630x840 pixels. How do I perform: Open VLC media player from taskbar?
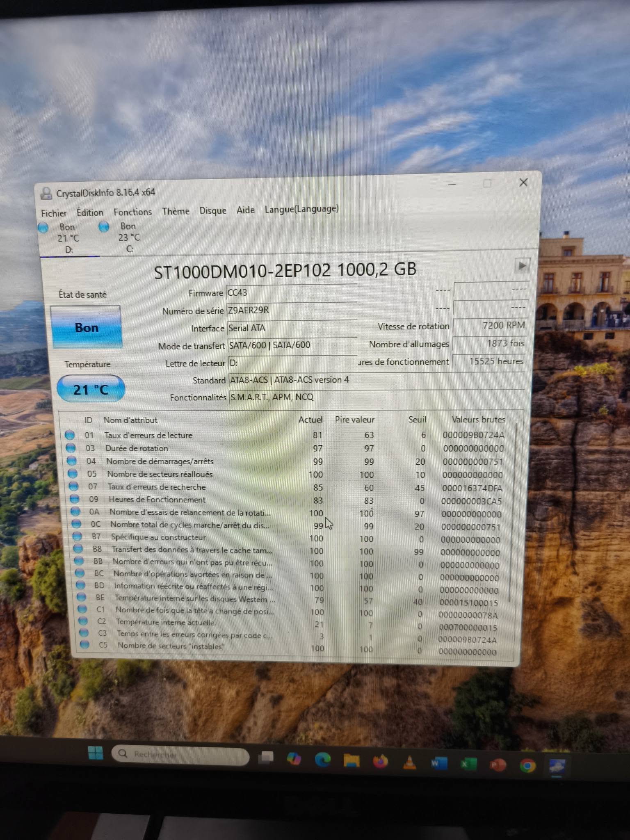[409, 763]
